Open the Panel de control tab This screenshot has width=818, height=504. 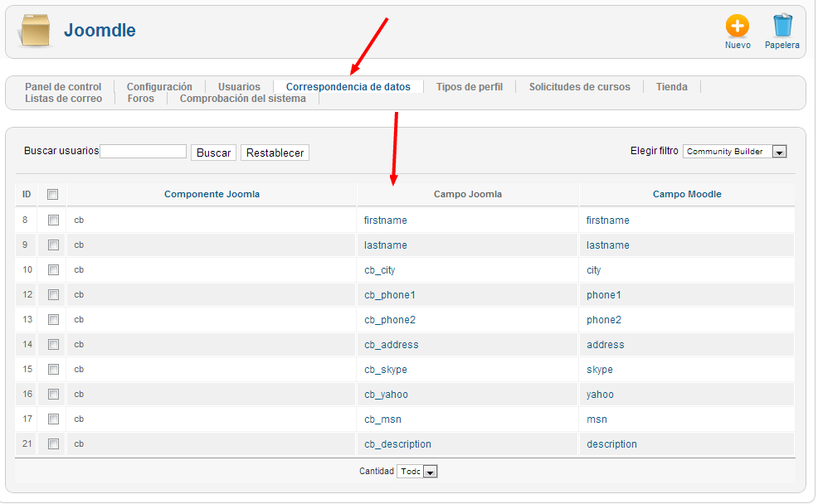[x=63, y=87]
